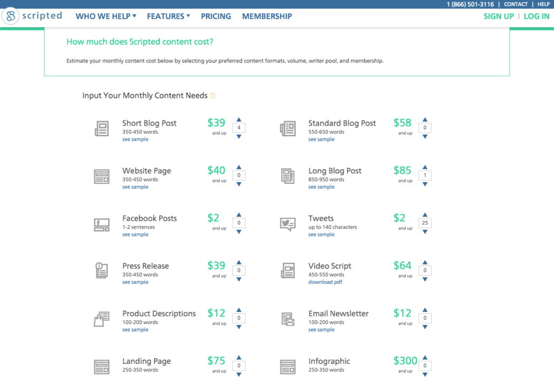Click the Long Blog Post icon

[x=288, y=176]
